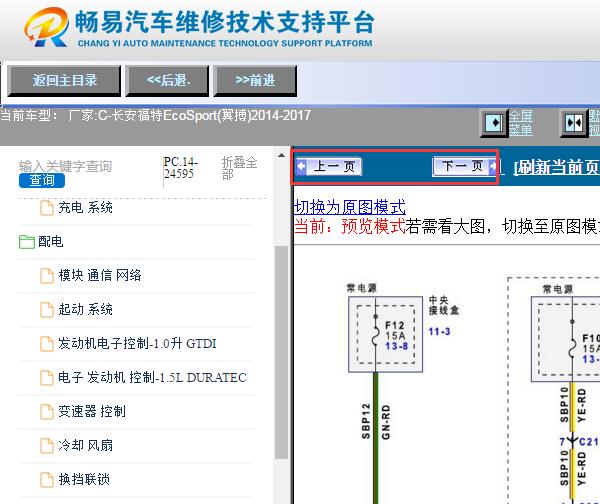Click the document icon beside 换挡联锁
Image resolution: width=600 pixels, height=504 pixels.
(x=47, y=480)
